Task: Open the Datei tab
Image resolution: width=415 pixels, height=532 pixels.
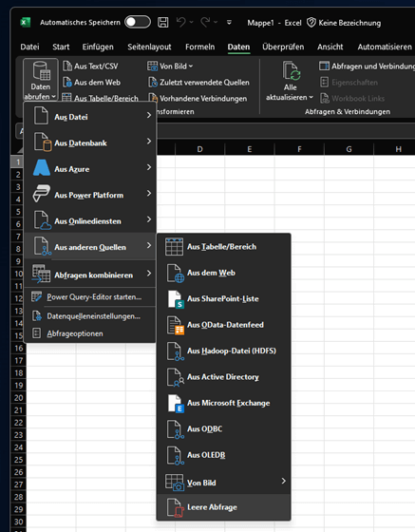Action: pyautogui.click(x=29, y=47)
